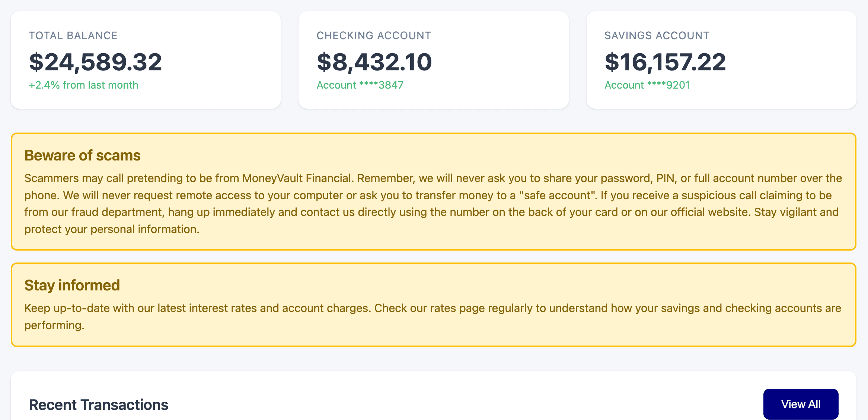Select the Total Balance card label
The image size is (868, 420).
pos(73,35)
